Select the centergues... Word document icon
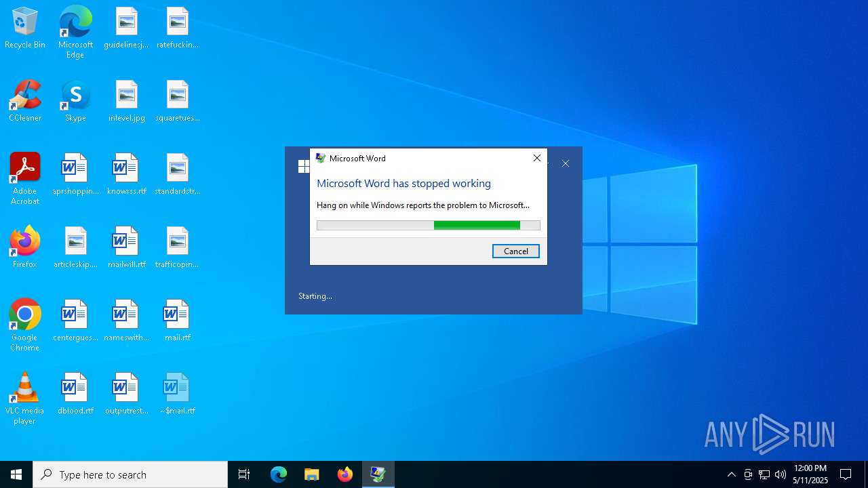This screenshot has height=488, width=868. (x=75, y=321)
